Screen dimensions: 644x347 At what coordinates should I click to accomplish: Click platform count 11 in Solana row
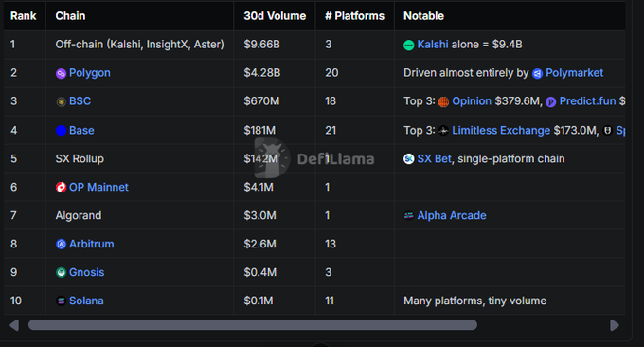[x=330, y=301]
